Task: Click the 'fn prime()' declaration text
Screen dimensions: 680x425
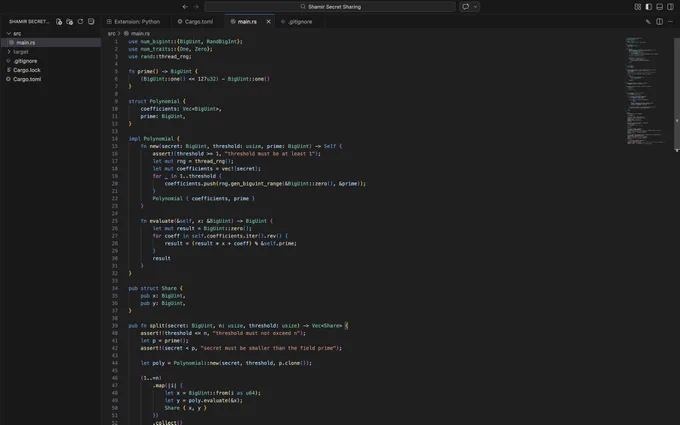Action: click(146, 72)
